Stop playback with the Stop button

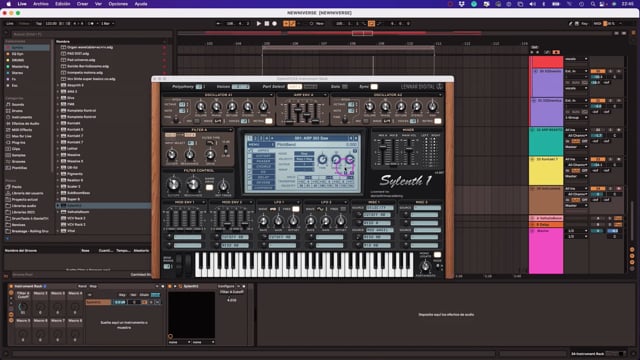click(x=267, y=24)
